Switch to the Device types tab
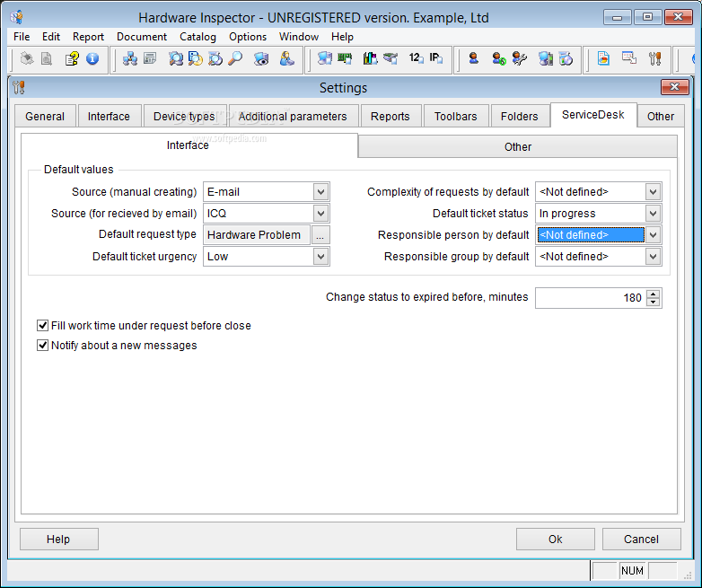 pyautogui.click(x=184, y=117)
